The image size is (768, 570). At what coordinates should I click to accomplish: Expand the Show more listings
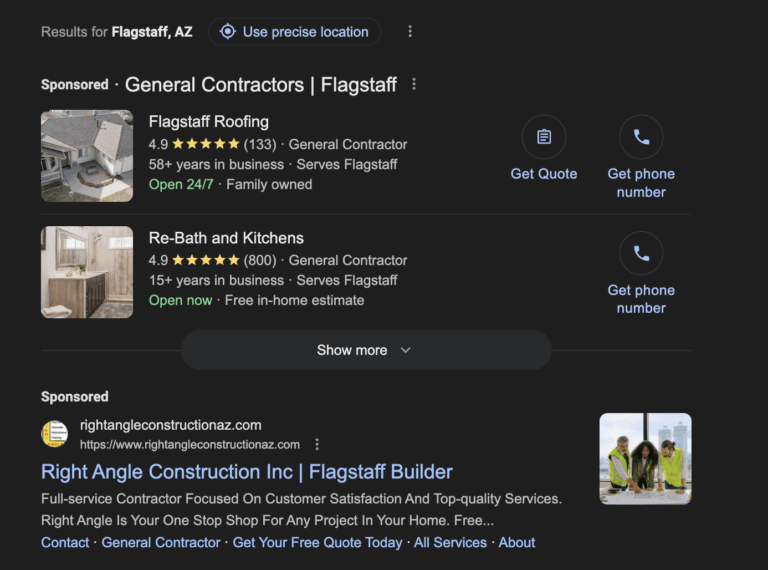(352, 350)
